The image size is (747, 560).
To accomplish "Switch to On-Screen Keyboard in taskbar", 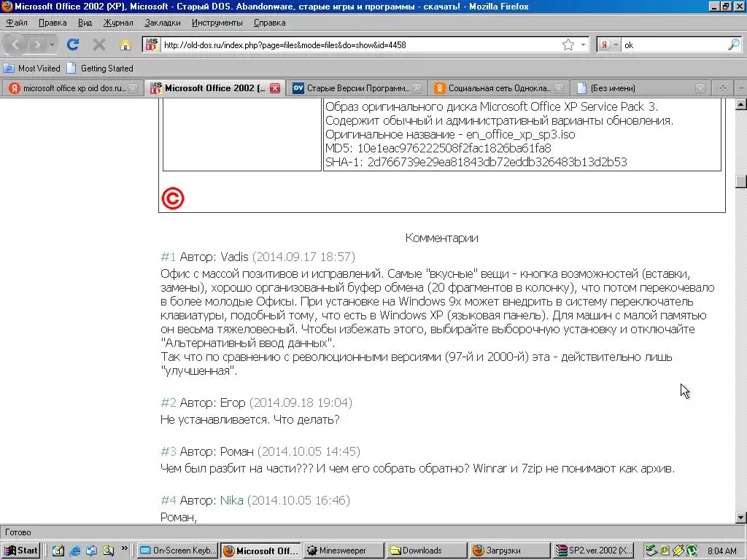I will [x=178, y=551].
